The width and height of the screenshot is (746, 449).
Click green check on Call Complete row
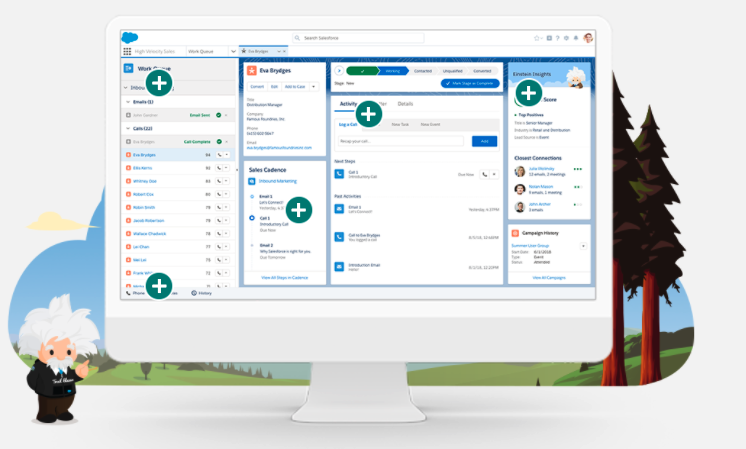219,142
